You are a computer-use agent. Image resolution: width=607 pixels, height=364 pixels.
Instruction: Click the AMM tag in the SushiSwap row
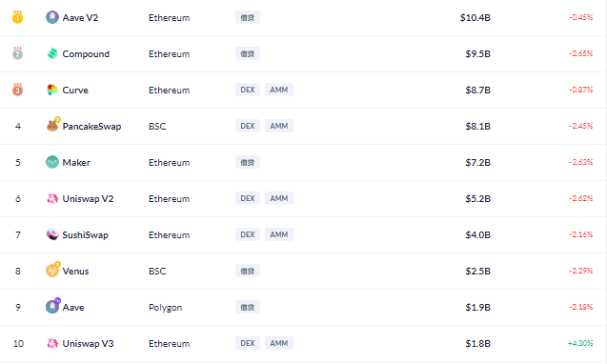(x=278, y=234)
